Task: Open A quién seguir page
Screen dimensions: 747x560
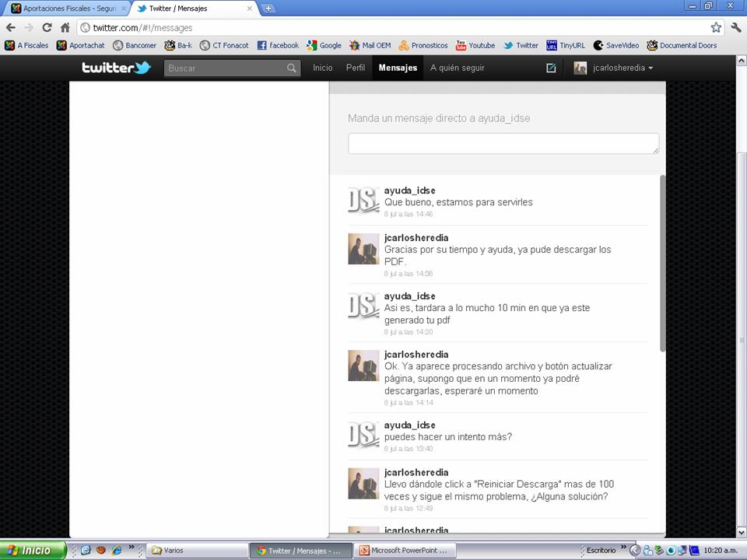Action: pyautogui.click(x=458, y=68)
